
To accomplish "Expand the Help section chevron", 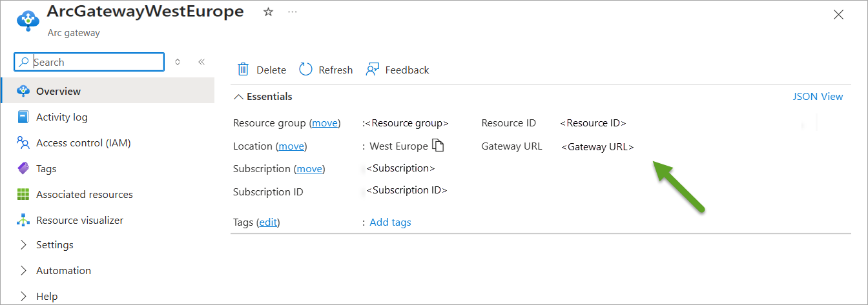I will point(24,296).
